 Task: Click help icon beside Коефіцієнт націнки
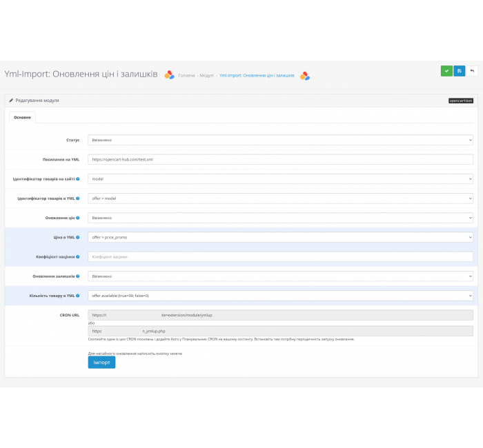[77, 256]
